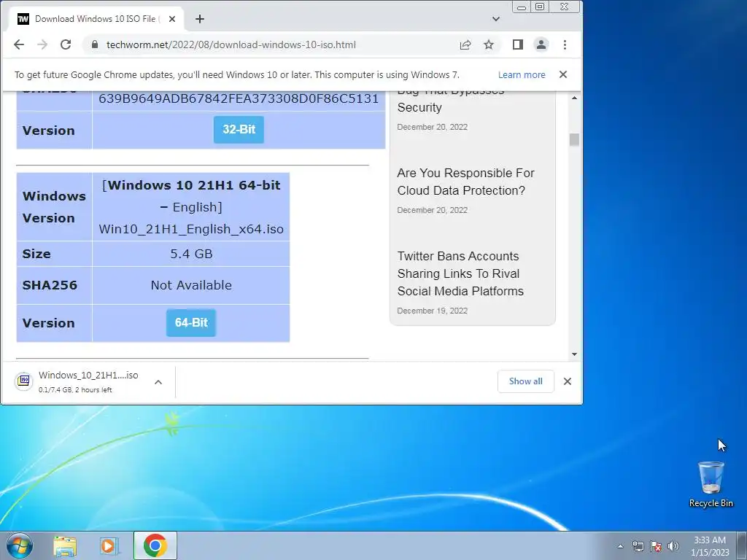Click the forward navigation arrow

point(42,44)
